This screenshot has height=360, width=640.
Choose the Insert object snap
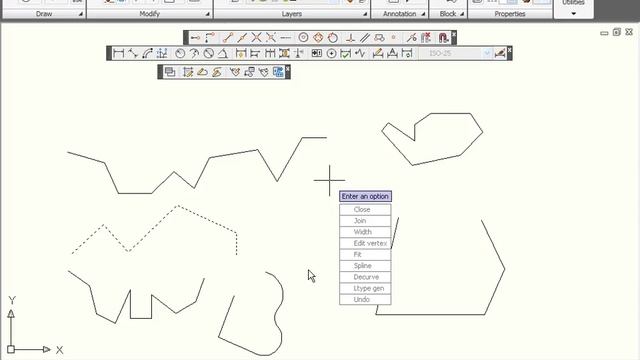point(380,38)
